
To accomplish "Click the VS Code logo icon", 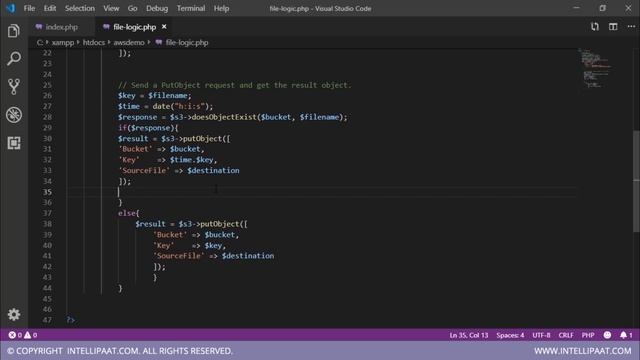I will click(10, 8).
